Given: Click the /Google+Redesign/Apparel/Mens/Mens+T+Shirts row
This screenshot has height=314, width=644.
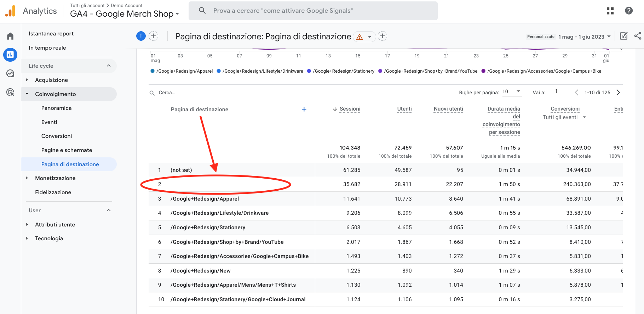Looking at the screenshot, I should [x=233, y=285].
